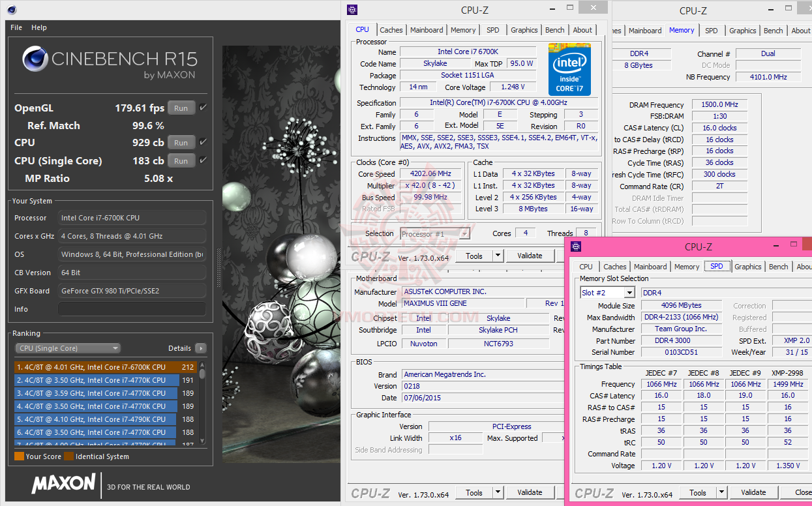Click the Cinebench icon in the title bar

tap(12, 10)
